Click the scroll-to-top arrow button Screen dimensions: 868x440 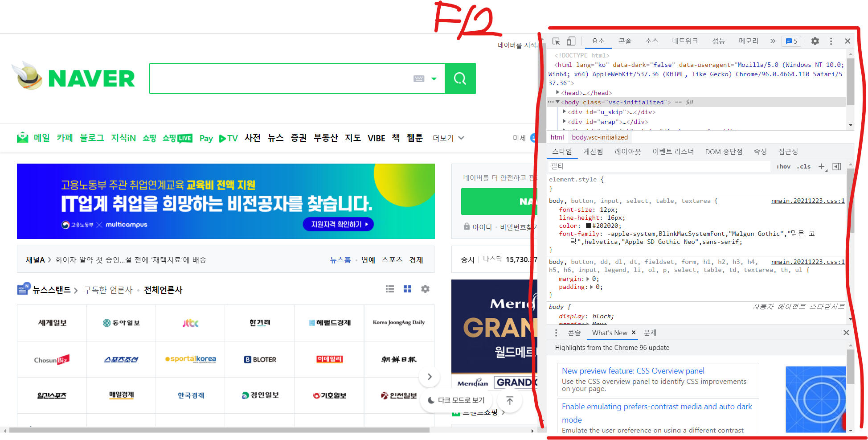click(x=510, y=400)
